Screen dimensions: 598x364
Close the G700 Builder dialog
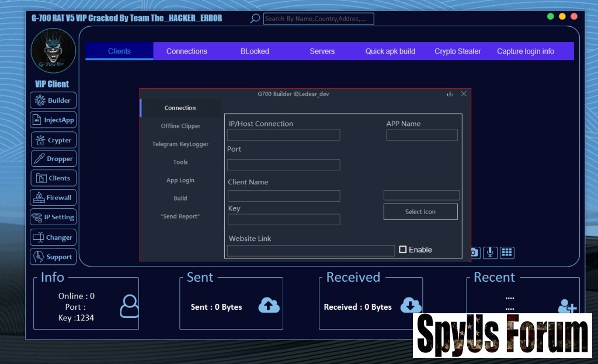464,94
